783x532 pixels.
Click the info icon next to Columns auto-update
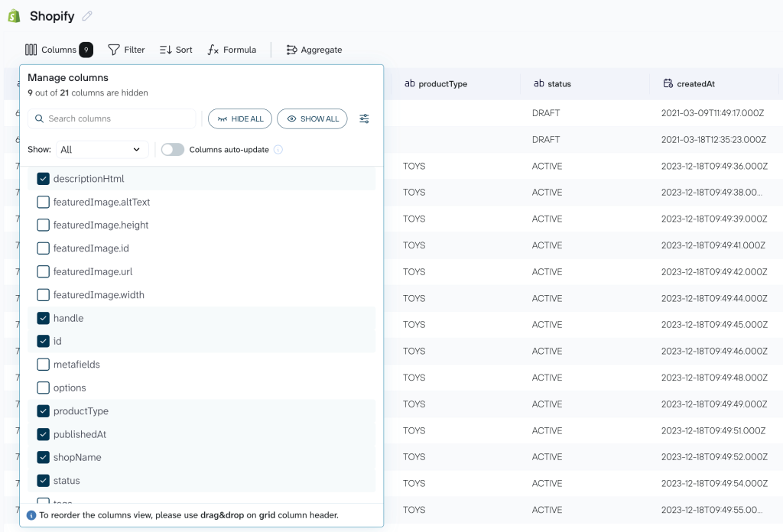click(x=278, y=150)
